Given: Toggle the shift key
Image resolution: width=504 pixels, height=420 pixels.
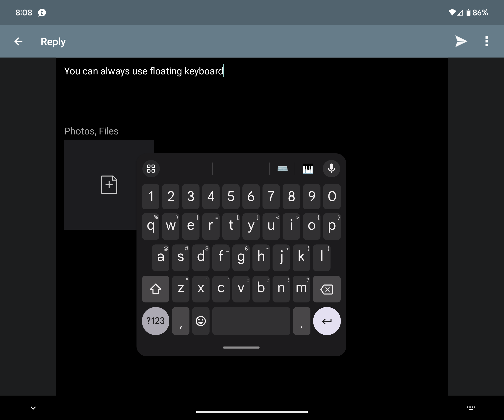Looking at the screenshot, I should tap(155, 289).
